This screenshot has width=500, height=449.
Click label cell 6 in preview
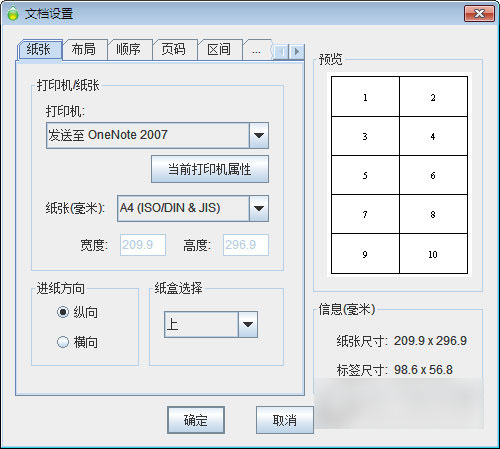point(433,175)
